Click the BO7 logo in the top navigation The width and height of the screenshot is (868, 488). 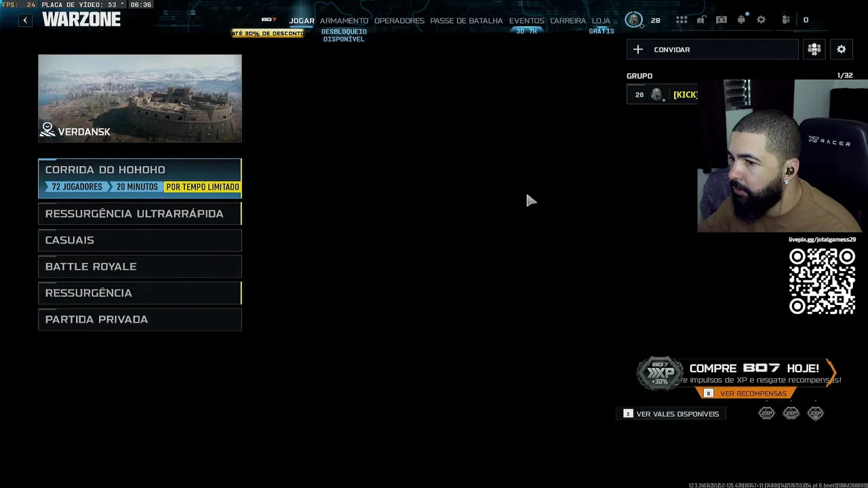[269, 20]
